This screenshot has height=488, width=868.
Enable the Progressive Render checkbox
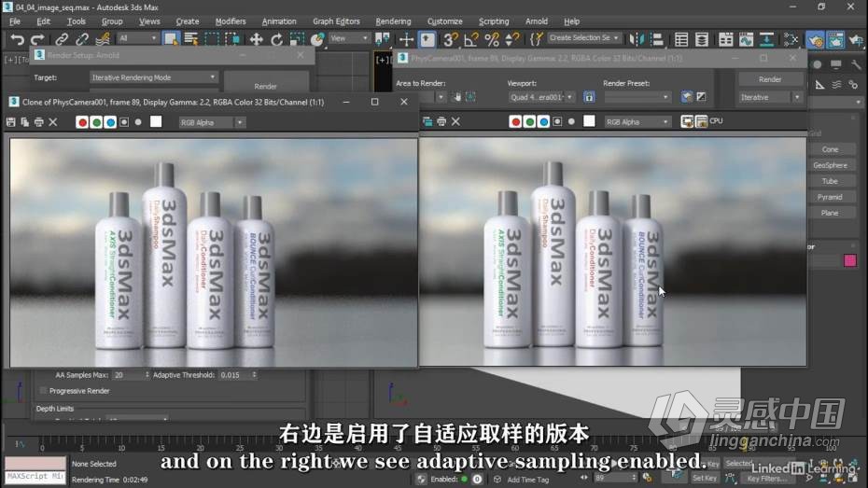click(43, 391)
